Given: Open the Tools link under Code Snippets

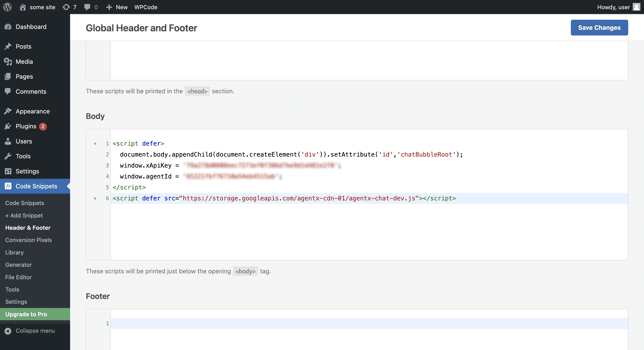Looking at the screenshot, I should tap(12, 290).
